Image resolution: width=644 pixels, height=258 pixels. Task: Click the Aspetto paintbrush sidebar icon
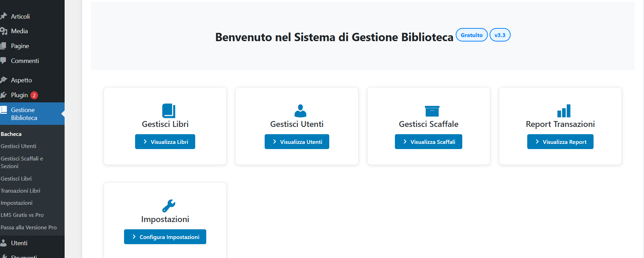click(x=4, y=80)
